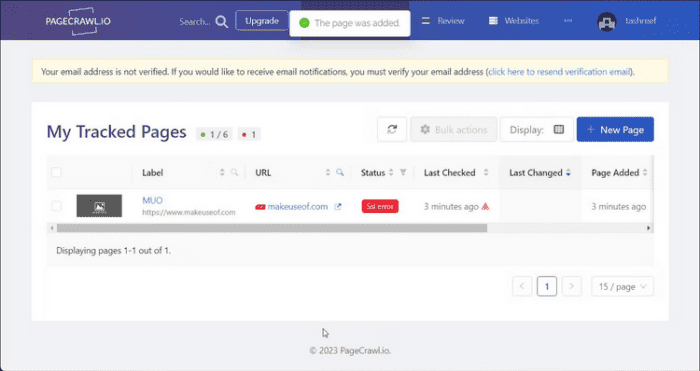This screenshot has height=371, width=700.
Task: Open the external link icon beside makeuseof.com
Action: (338, 206)
